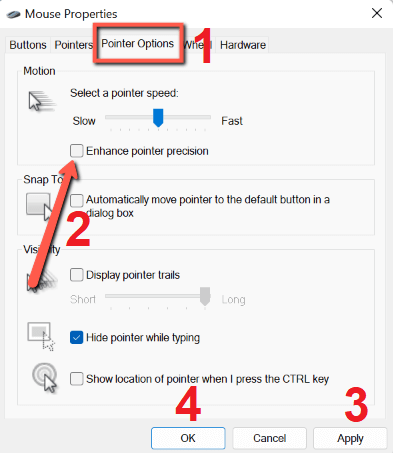
Task: Enable Enhance pointer precision checkbox
Action: [x=77, y=151]
